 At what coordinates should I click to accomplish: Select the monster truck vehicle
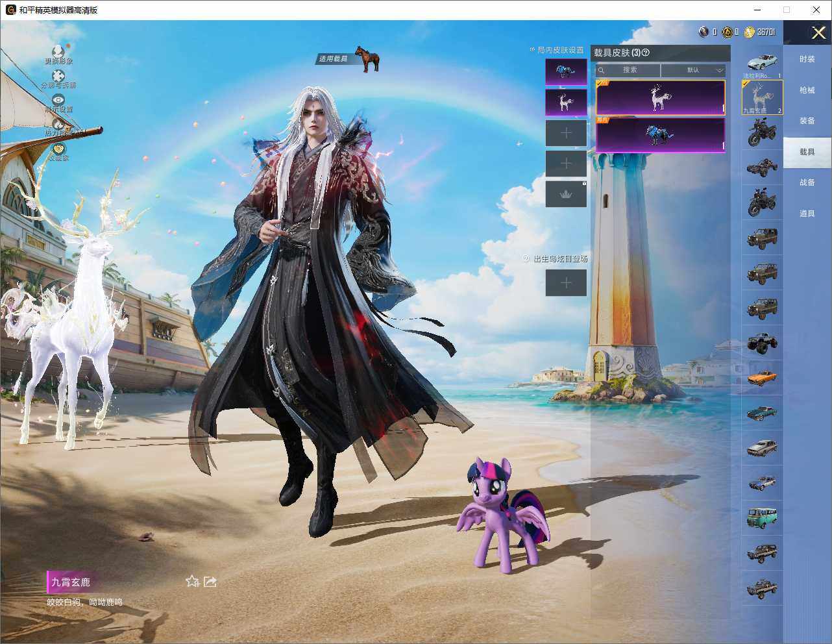coord(763,343)
